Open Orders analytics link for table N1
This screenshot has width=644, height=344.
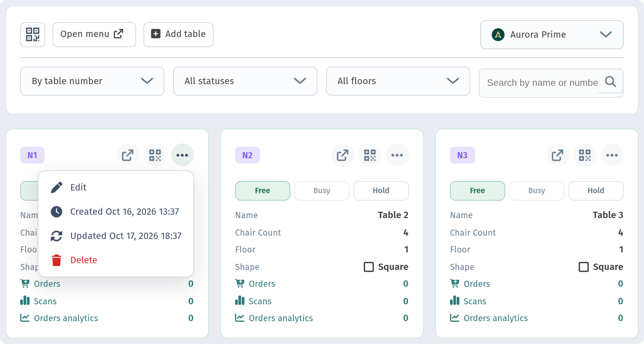tap(66, 318)
